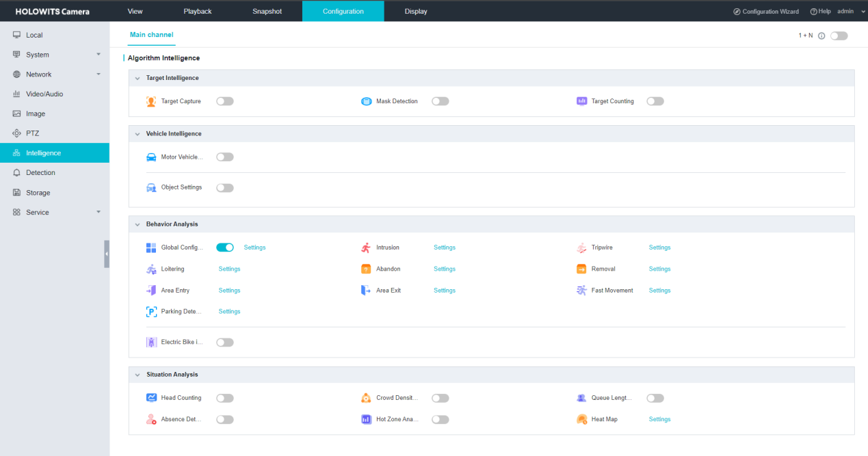Image resolution: width=868 pixels, height=456 pixels.
Task: Click the Mask Detection icon
Action: point(366,101)
